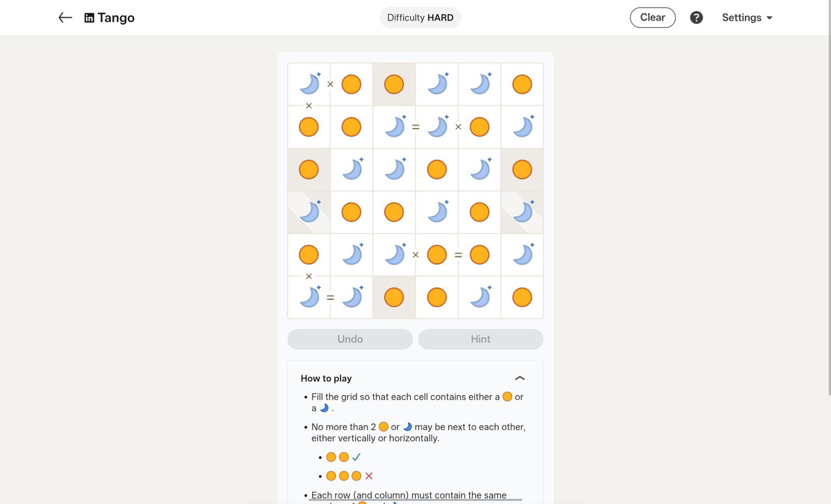Click the striped moon cell at right edge

click(x=522, y=212)
